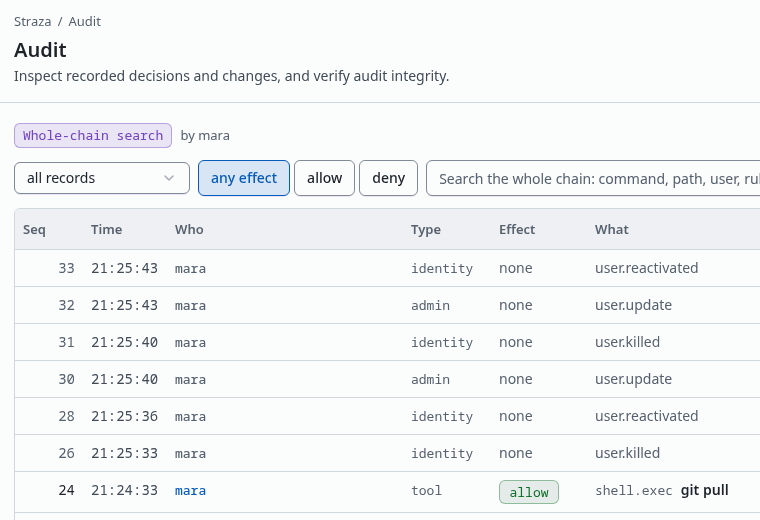Click the What column header

612,229
